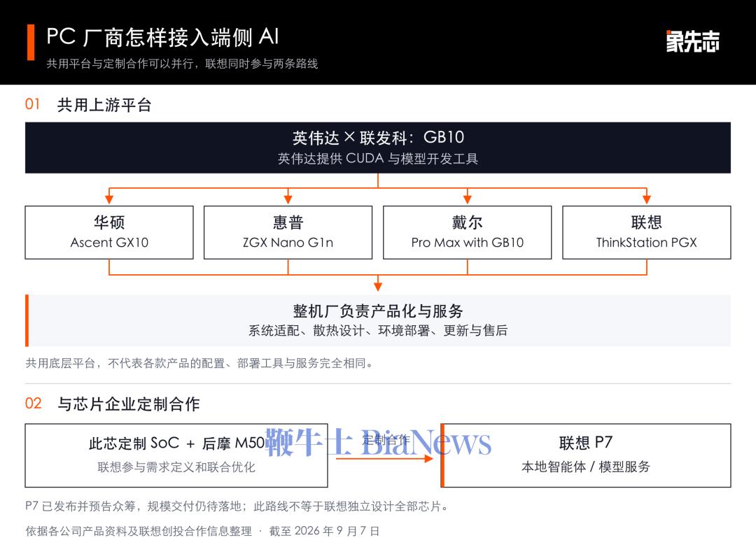
Task: Click '整机厂负责产品化与服务' heading
Action: [x=378, y=311]
